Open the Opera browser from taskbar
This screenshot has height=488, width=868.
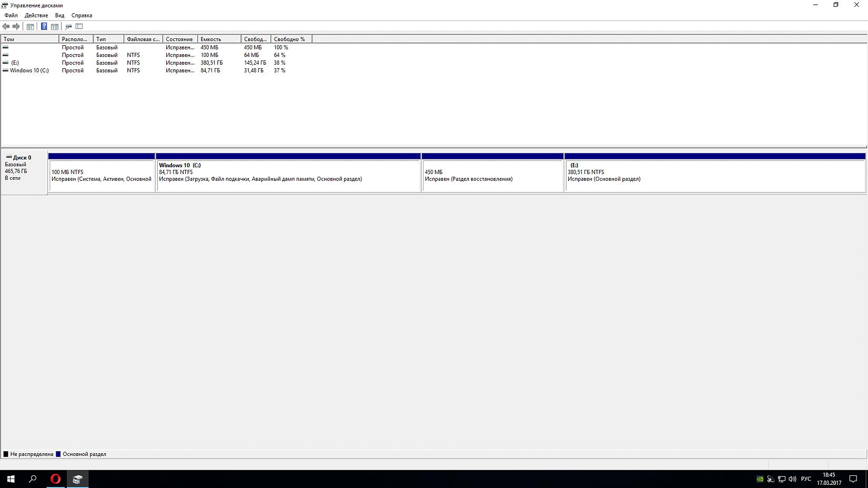coord(55,479)
